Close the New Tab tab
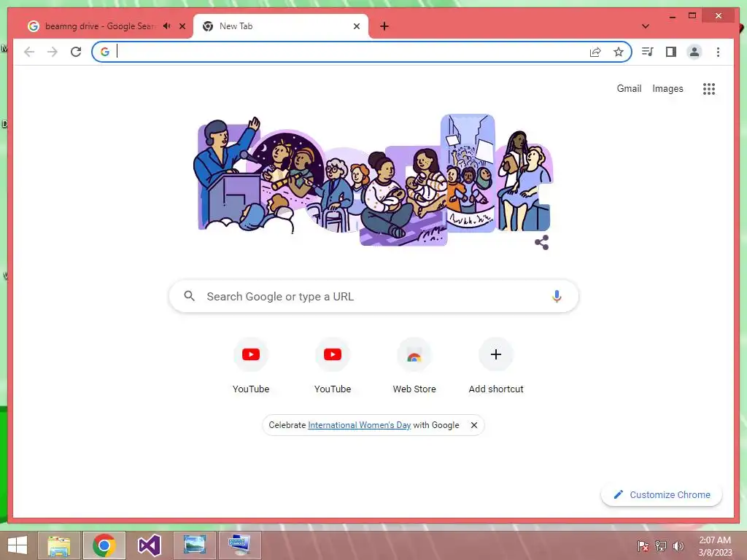This screenshot has height=560, width=747. pyautogui.click(x=356, y=26)
